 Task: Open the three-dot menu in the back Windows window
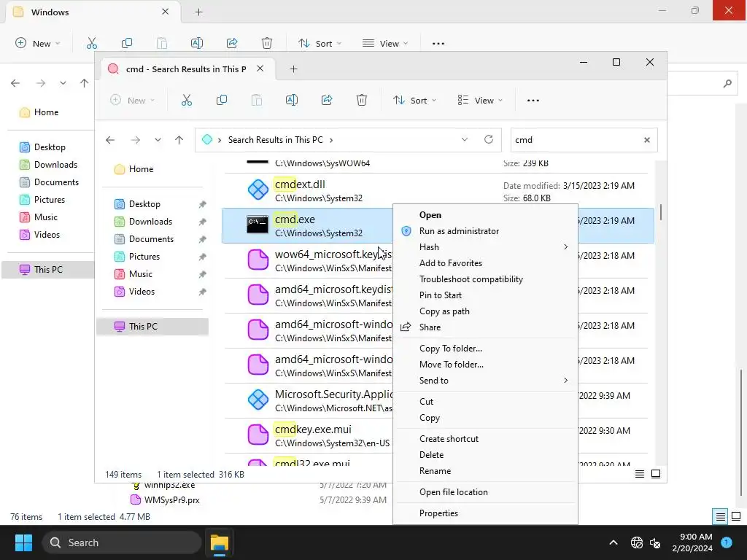click(438, 43)
